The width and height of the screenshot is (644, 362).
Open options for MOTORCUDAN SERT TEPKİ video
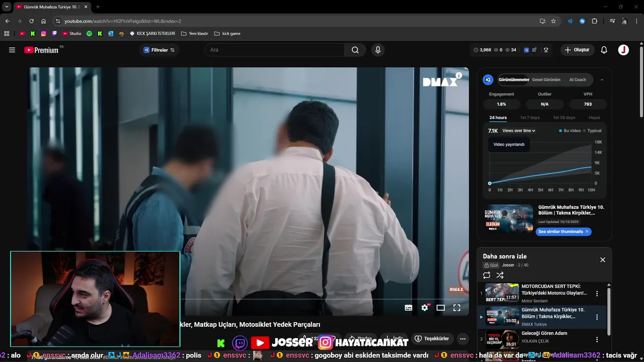pyautogui.click(x=597, y=294)
